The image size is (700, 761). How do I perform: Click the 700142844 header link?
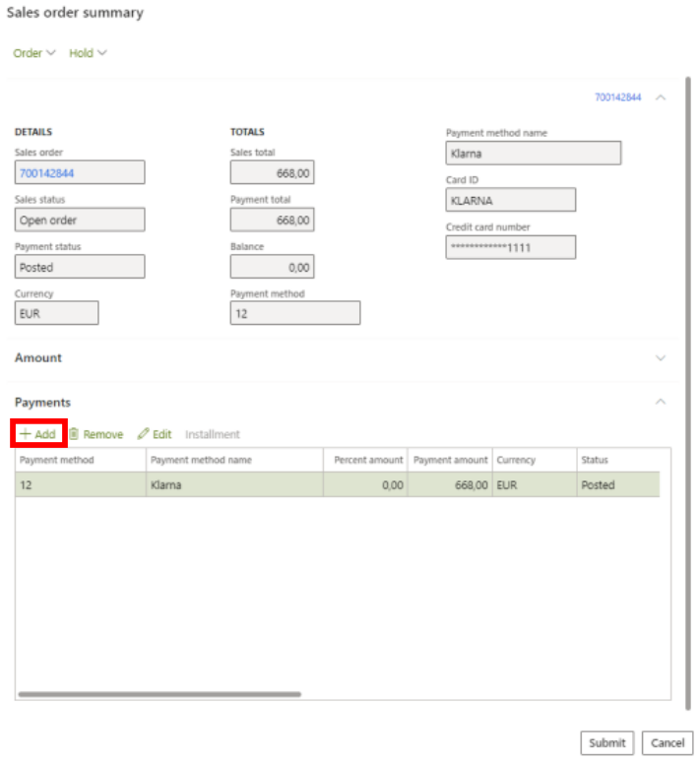point(617,97)
